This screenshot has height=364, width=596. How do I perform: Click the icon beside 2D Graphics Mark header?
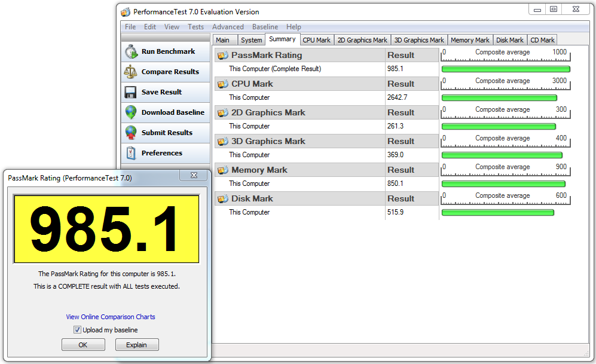[x=223, y=113]
